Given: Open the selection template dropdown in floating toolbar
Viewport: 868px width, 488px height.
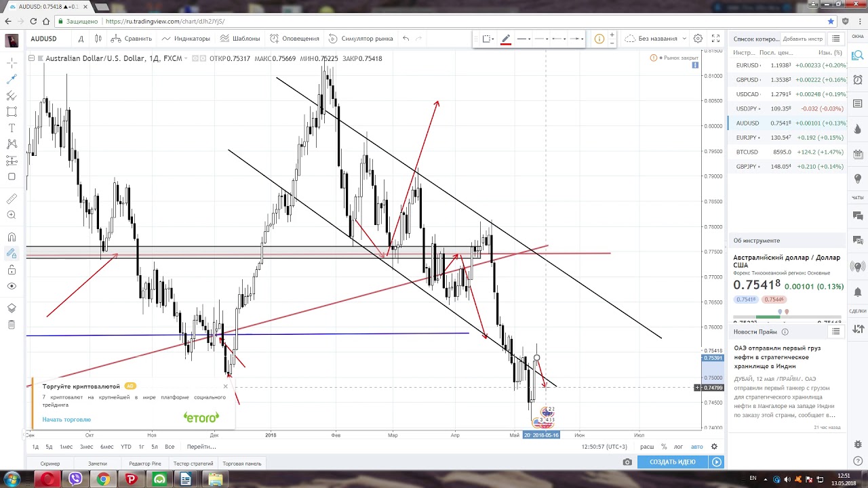Looking at the screenshot, I should [489, 39].
